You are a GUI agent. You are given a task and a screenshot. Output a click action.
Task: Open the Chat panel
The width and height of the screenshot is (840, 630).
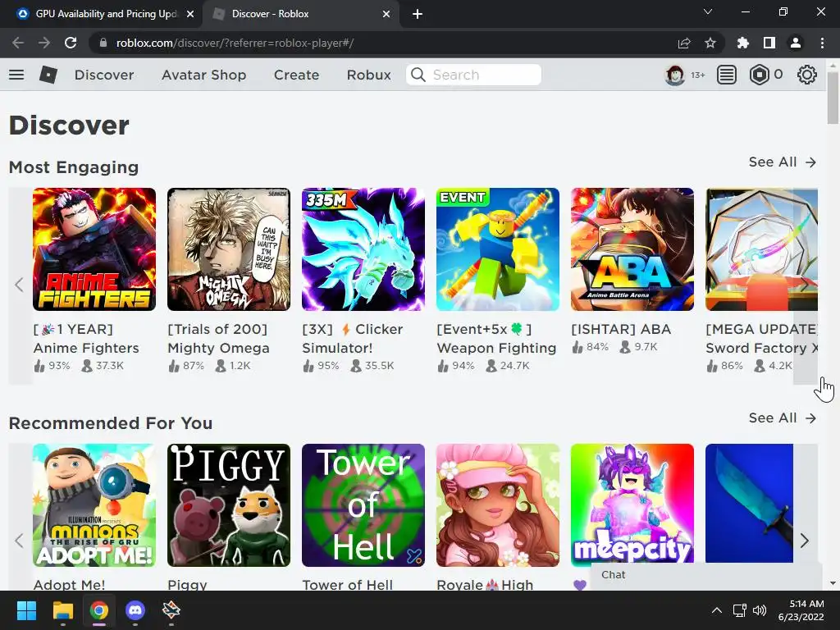(706, 575)
